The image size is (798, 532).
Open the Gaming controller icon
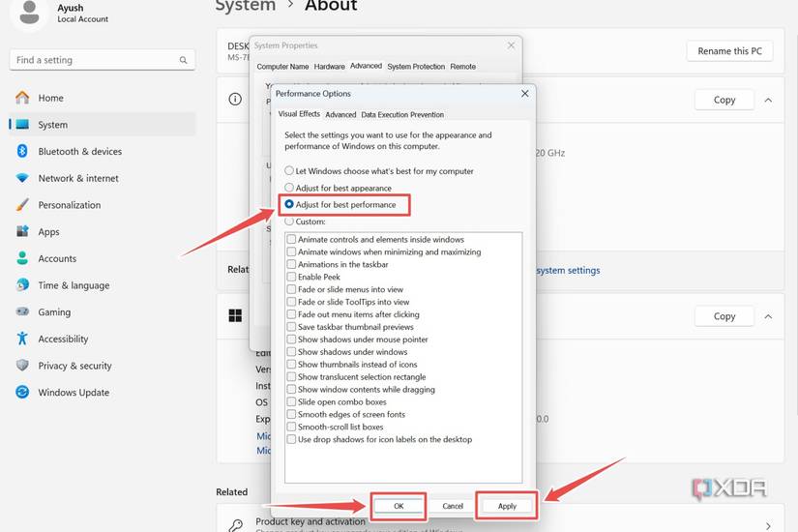(22, 311)
